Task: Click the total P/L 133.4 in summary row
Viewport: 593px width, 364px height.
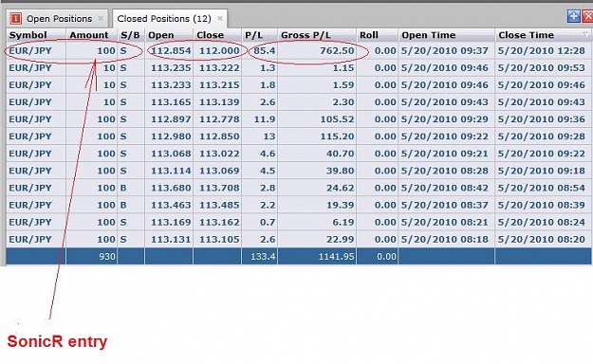Action: click(x=263, y=257)
